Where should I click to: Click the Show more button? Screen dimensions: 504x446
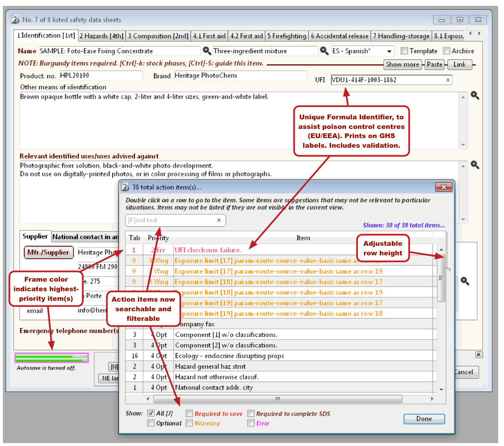[x=402, y=64]
